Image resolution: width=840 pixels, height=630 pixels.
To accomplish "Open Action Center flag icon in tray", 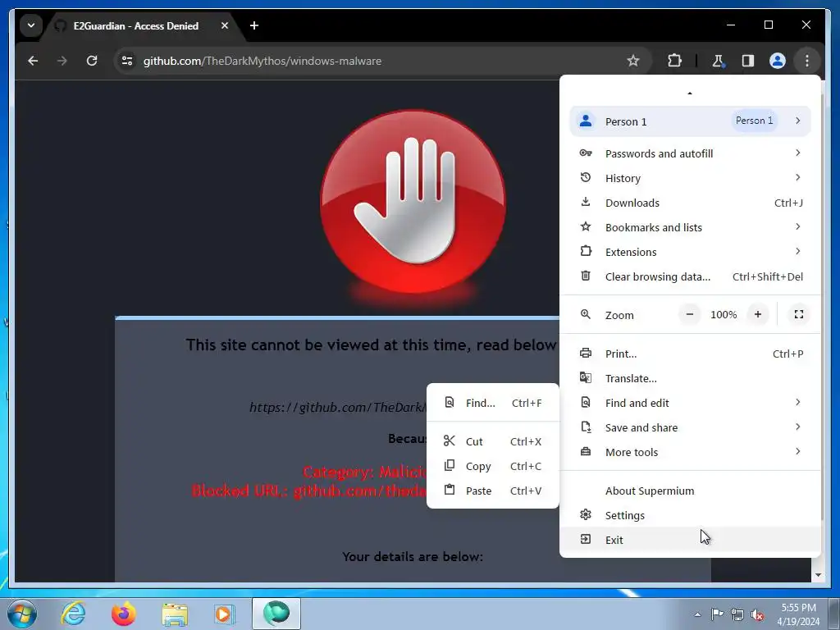I will 717,614.
